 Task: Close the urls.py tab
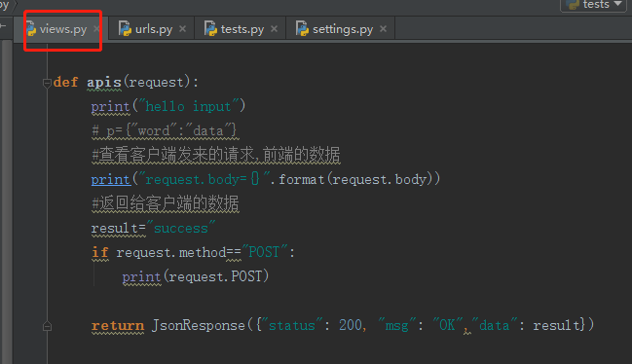coord(182,28)
